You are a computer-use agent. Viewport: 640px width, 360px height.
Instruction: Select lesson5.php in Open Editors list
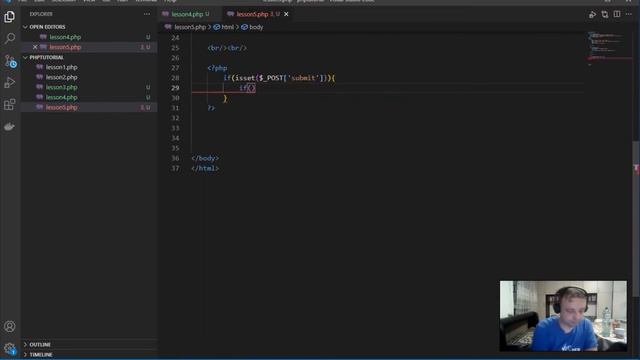pos(65,47)
